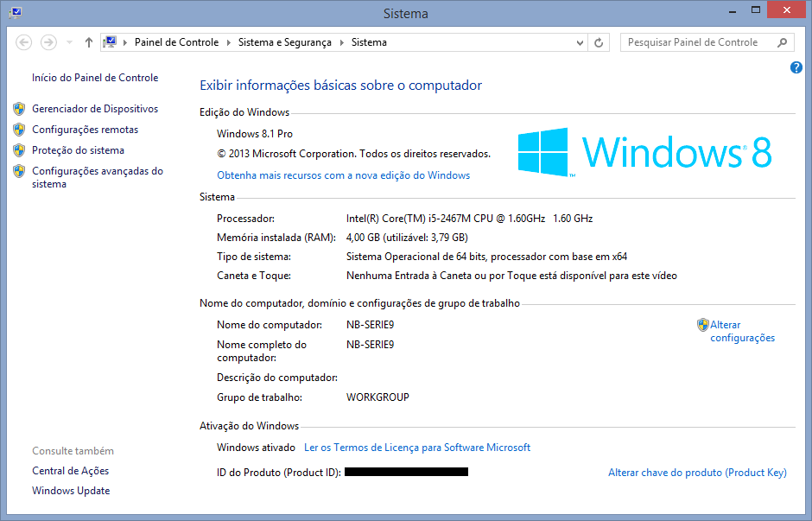The width and height of the screenshot is (812, 521).
Task: Click the computer icon in the address bar
Action: coord(111,41)
